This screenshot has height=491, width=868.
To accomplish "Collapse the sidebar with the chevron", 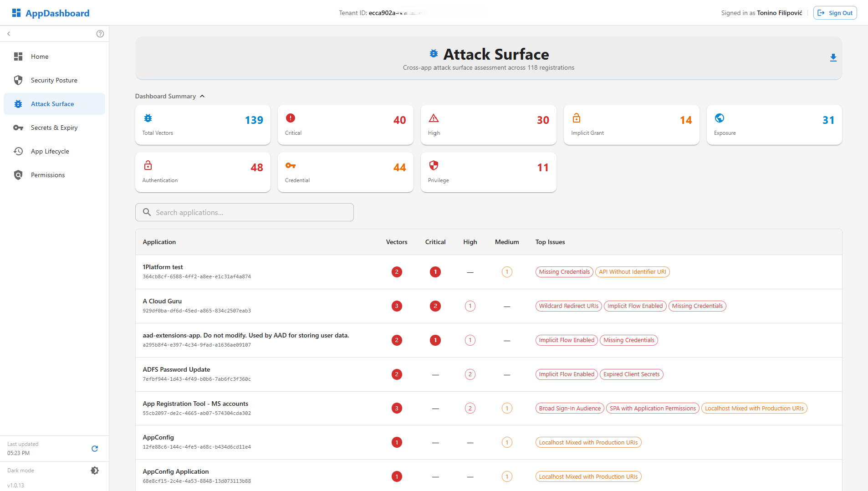I will [9, 34].
